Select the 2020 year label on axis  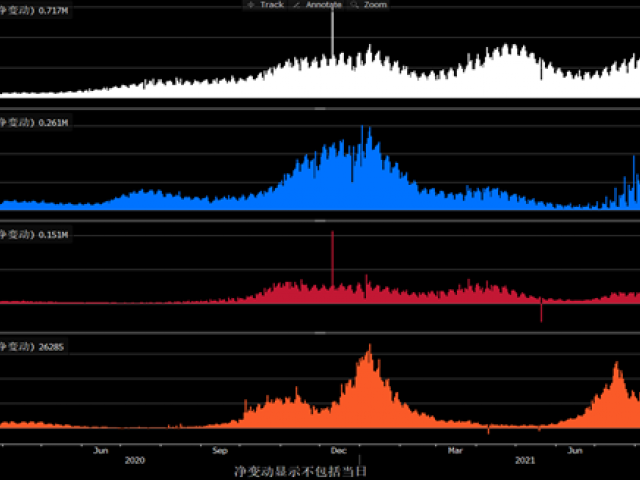point(134,461)
